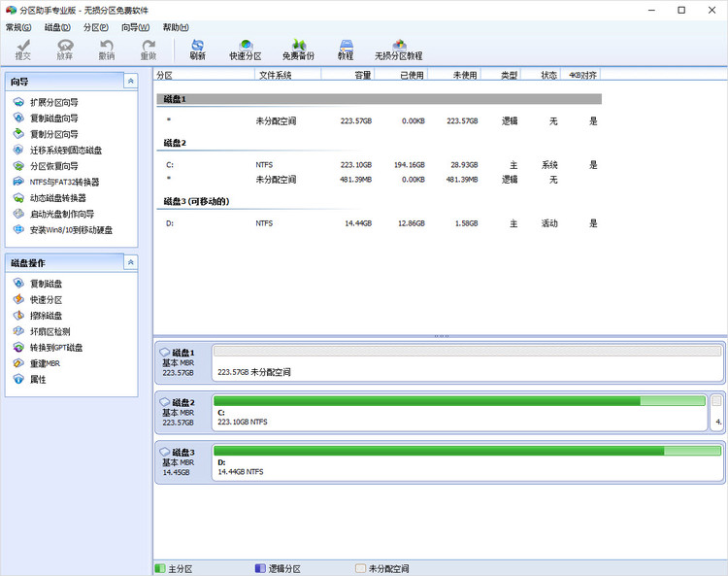Image resolution: width=728 pixels, height=576 pixels.
Task: Click 磁盘3 (可移动的) heading
Action: click(x=196, y=201)
